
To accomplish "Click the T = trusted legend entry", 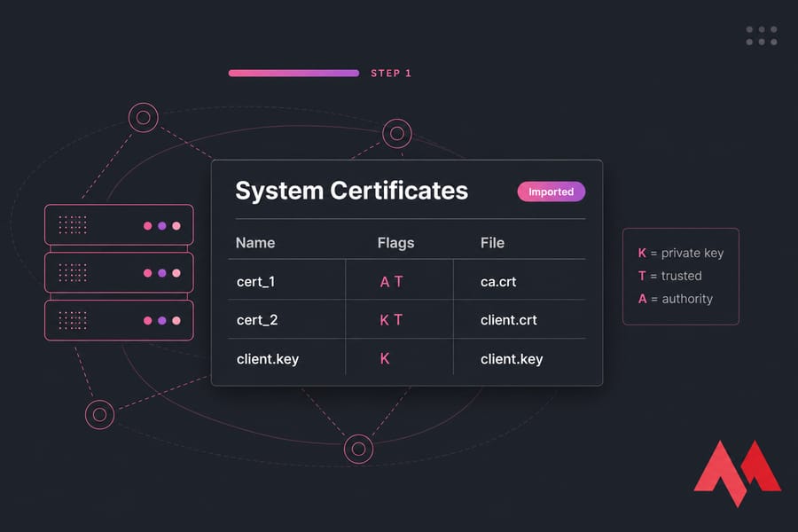I will point(669,276).
